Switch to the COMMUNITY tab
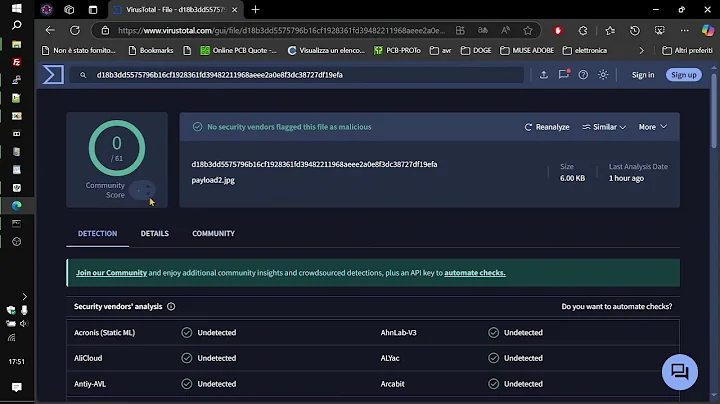 (x=214, y=234)
